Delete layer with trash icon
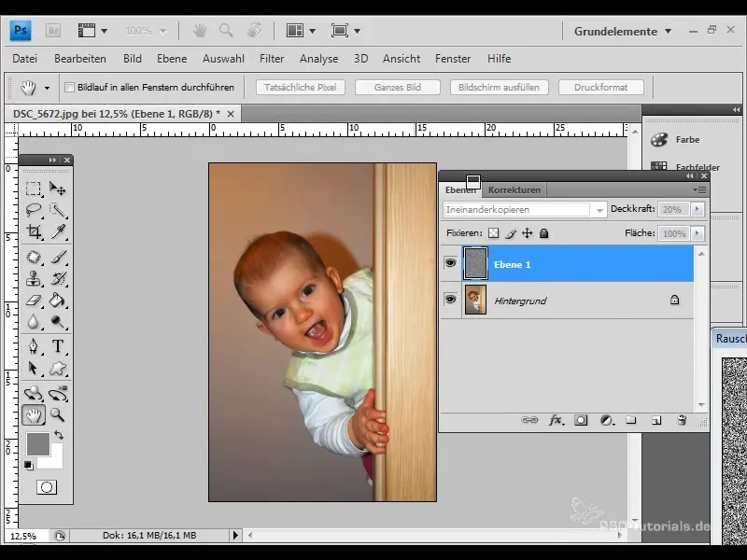Image resolution: width=747 pixels, height=560 pixels. pos(682,420)
